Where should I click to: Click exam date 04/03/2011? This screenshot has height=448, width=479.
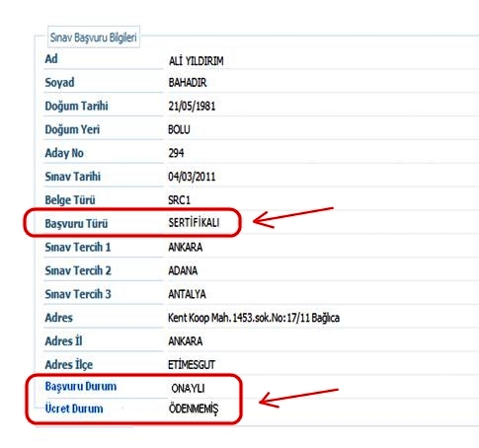coord(192,177)
